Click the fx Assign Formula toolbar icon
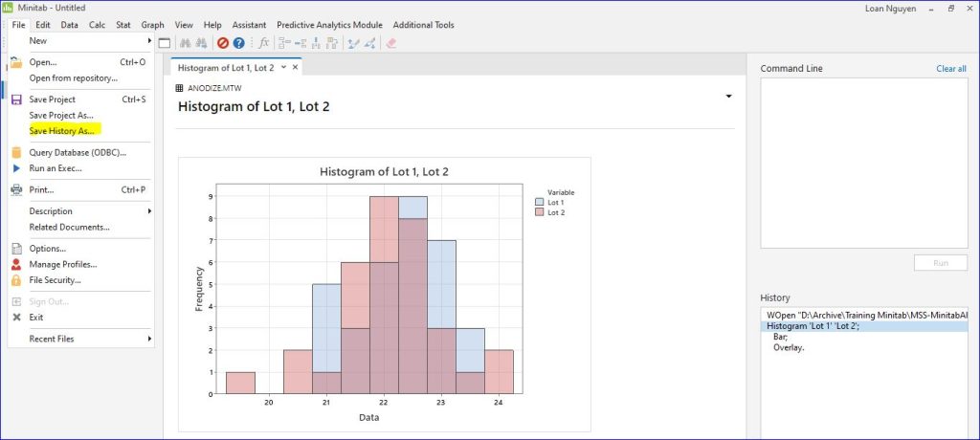Image resolution: width=980 pixels, height=440 pixels. 264,43
